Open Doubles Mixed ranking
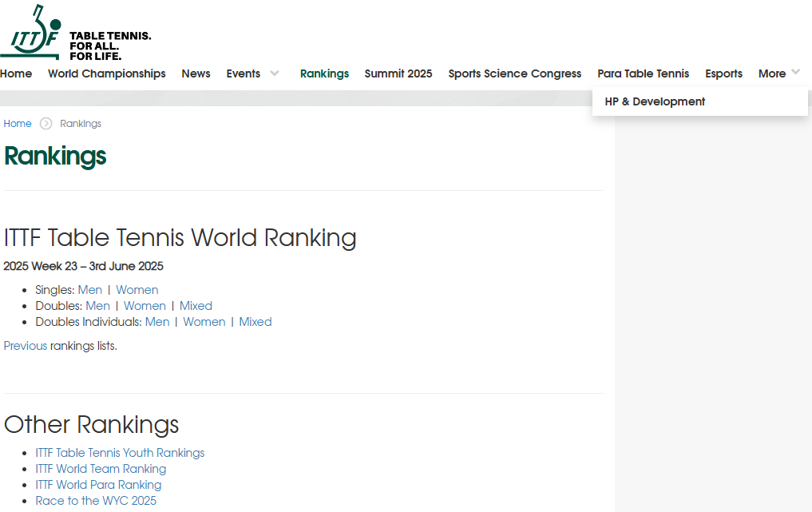Image resolution: width=812 pixels, height=512 pixels. [196, 306]
